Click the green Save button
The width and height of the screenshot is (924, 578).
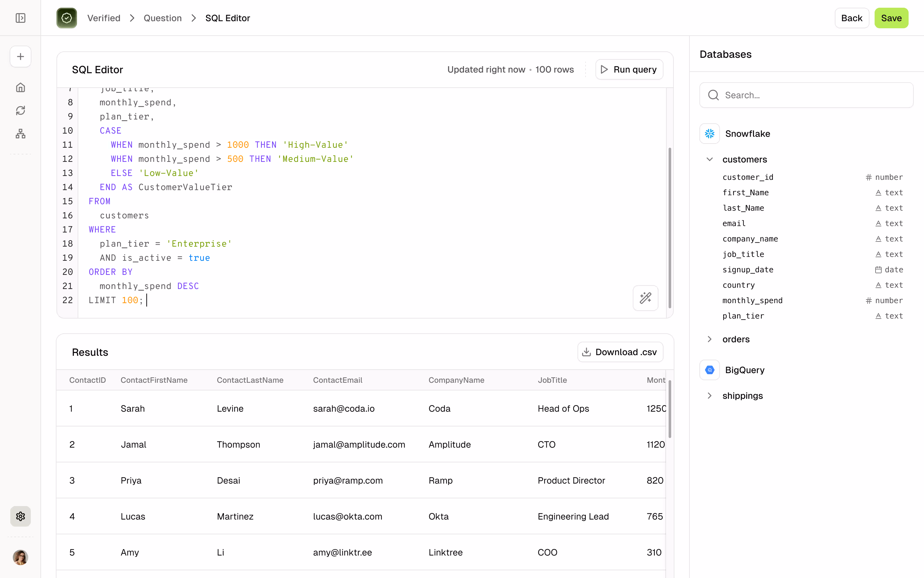(x=891, y=18)
